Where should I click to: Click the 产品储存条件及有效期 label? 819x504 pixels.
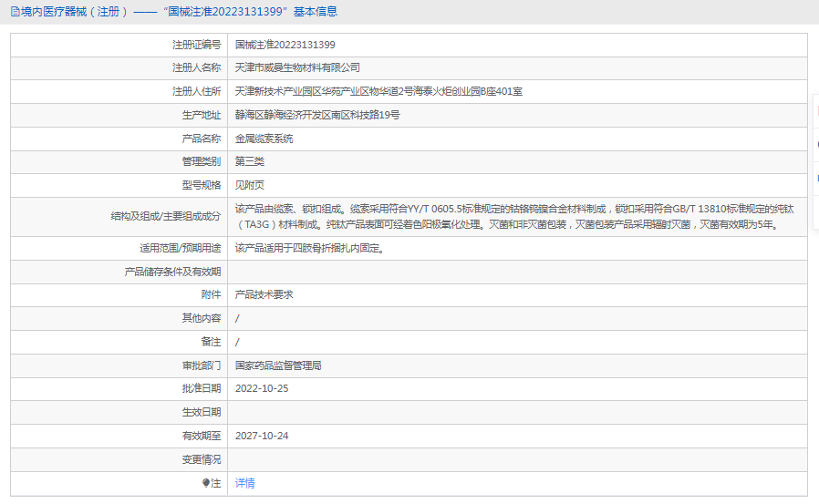[173, 272]
